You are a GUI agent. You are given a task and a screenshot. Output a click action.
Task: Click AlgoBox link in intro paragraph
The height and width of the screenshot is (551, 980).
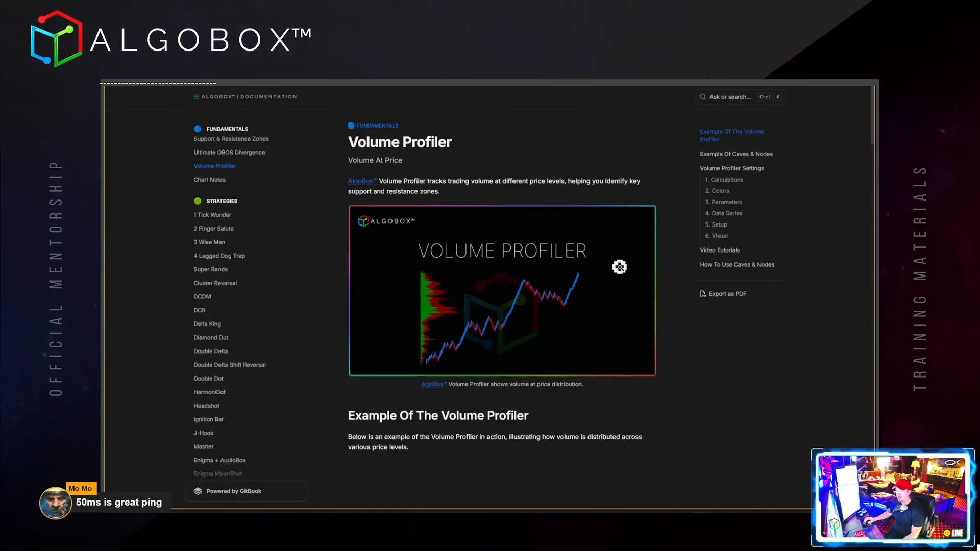[x=362, y=181]
